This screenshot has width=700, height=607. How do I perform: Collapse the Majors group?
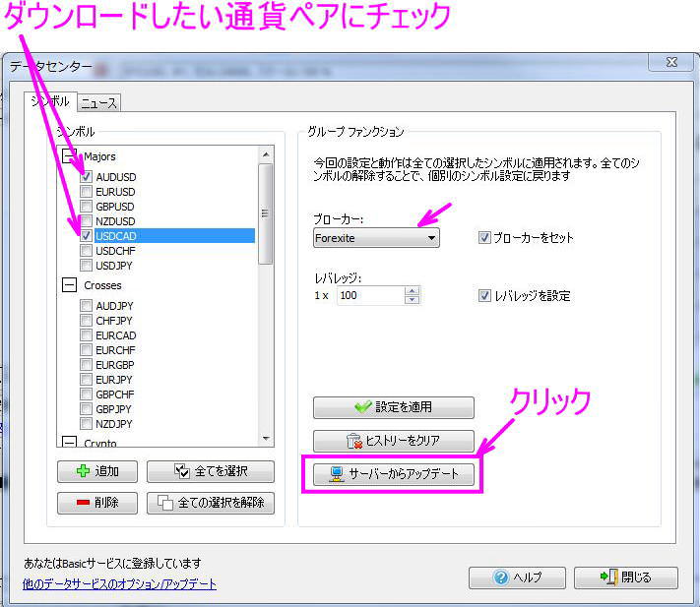(x=69, y=156)
